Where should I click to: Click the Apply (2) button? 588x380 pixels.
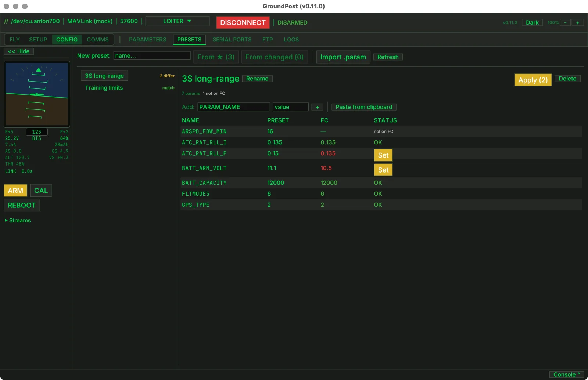(533, 80)
